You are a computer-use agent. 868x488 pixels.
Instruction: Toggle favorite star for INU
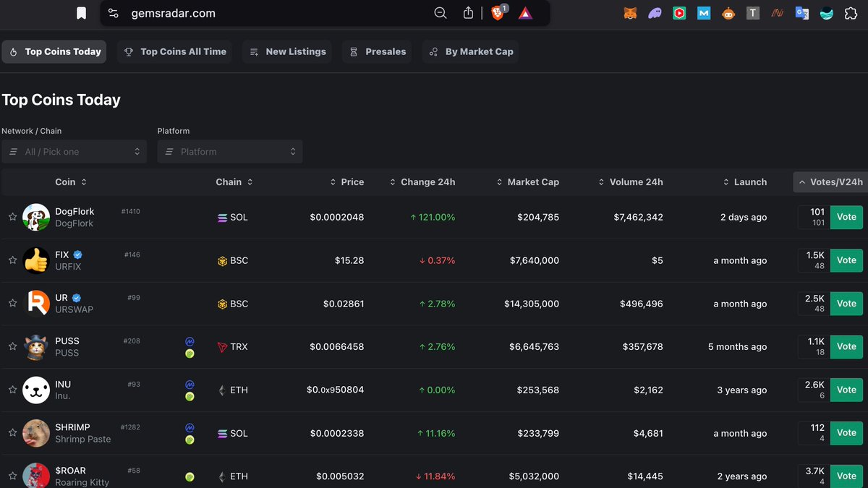(x=12, y=390)
